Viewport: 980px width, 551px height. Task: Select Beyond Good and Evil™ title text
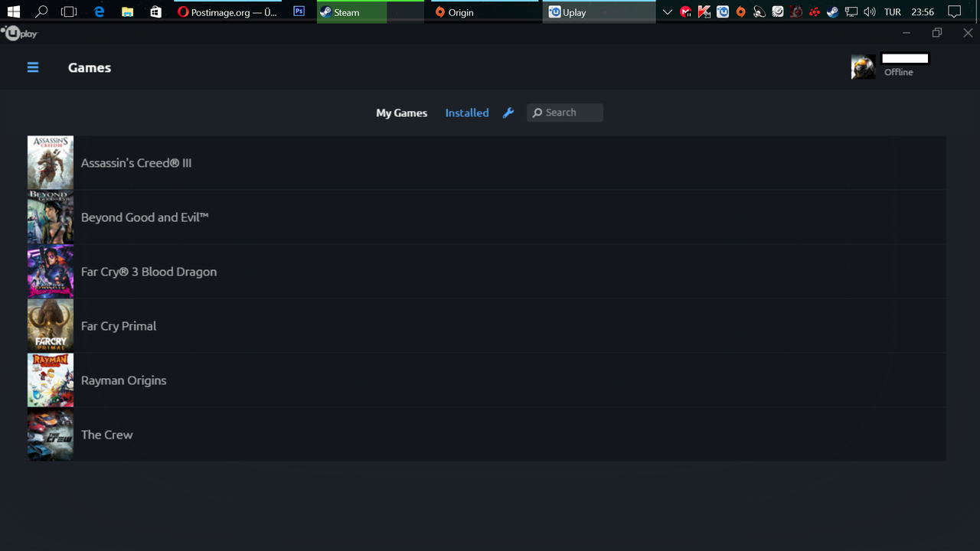[x=145, y=217]
